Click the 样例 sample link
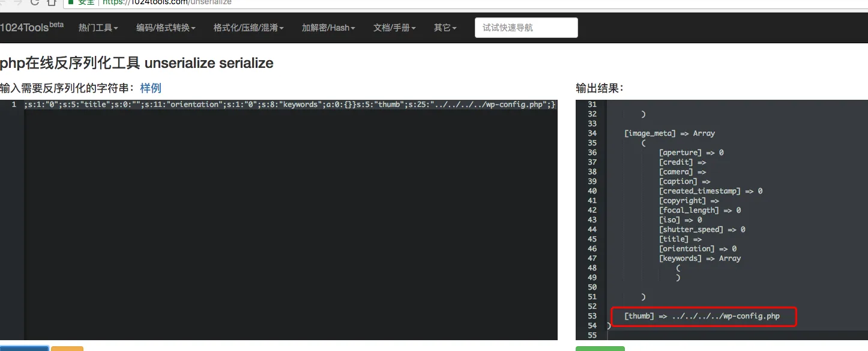868x351 pixels. [x=151, y=88]
